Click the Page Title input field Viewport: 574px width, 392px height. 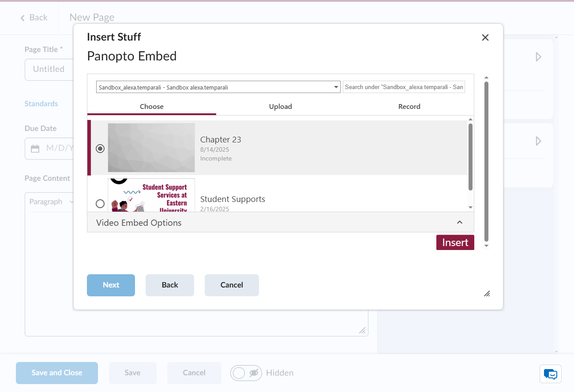click(49, 69)
